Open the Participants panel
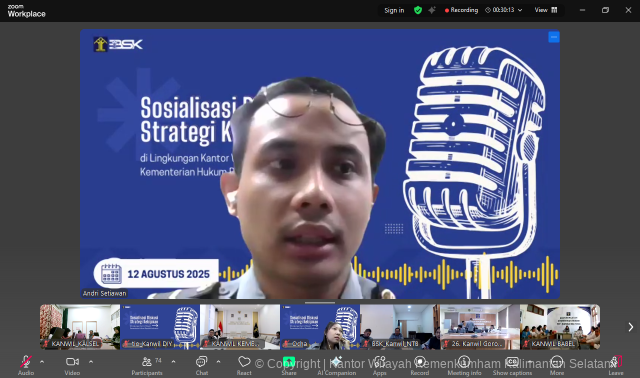Image resolution: width=640 pixels, height=378 pixels. [x=147, y=362]
